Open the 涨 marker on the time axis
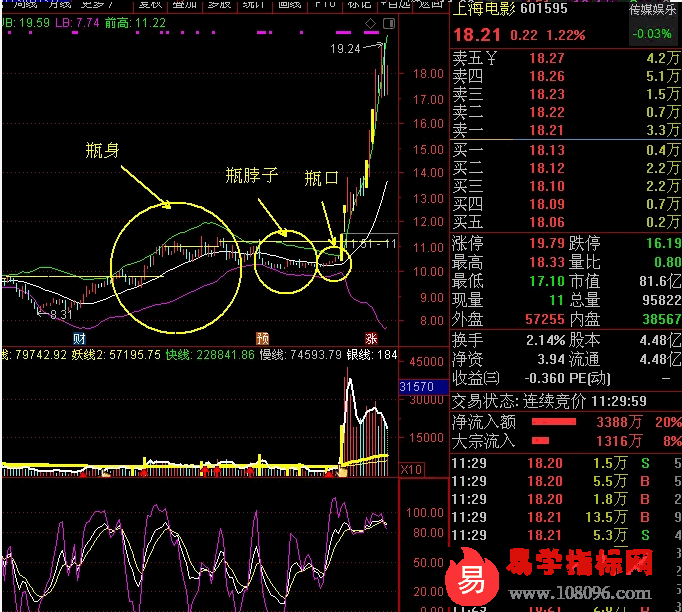The width and height of the screenshot is (682, 612). point(371,338)
